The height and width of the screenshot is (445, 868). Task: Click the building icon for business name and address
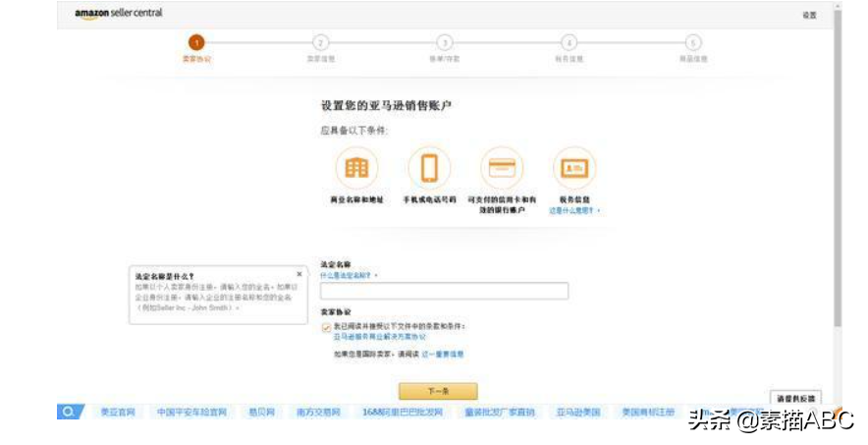pyautogui.click(x=356, y=168)
